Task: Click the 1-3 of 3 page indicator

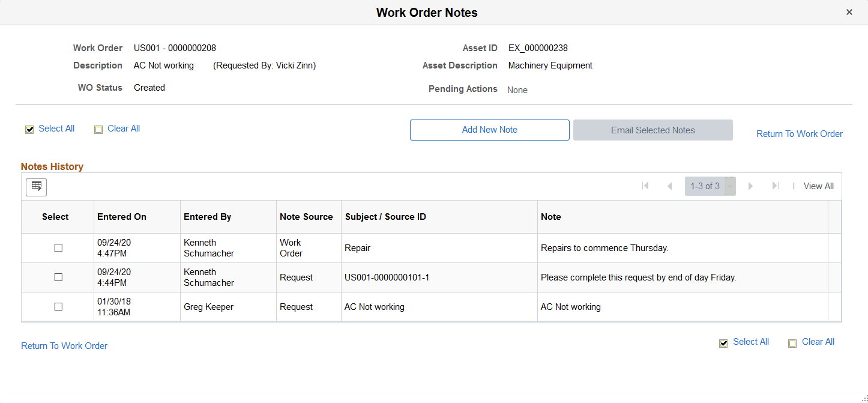Action: pyautogui.click(x=706, y=186)
